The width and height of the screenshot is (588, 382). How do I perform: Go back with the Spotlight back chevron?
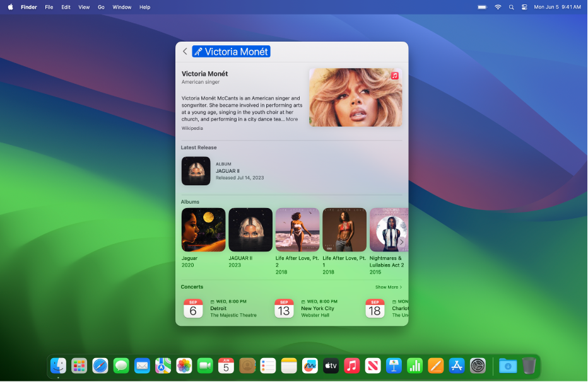[185, 51]
